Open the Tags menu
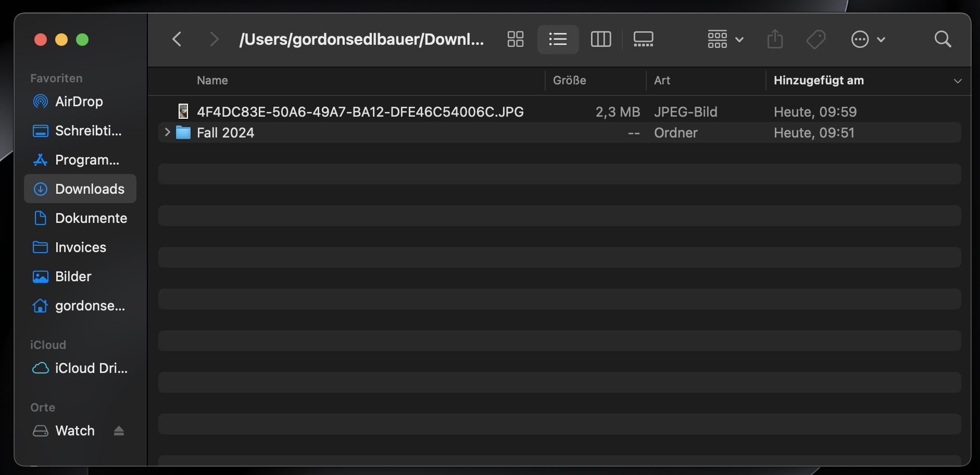This screenshot has width=980, height=475. (x=816, y=39)
